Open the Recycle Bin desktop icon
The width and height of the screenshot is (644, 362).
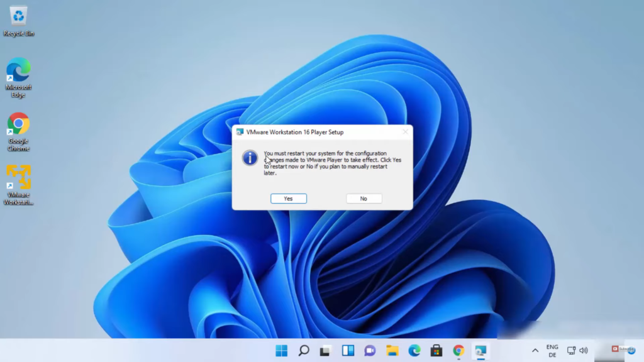click(18, 20)
